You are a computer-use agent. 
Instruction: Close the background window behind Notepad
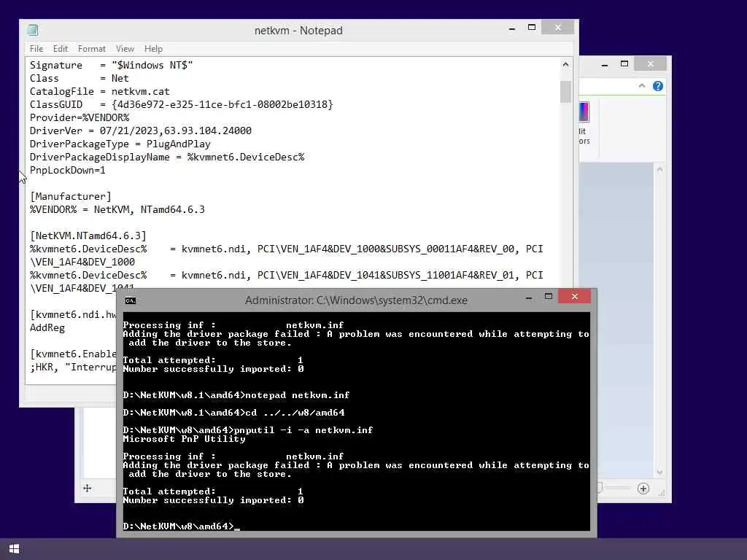(x=650, y=64)
